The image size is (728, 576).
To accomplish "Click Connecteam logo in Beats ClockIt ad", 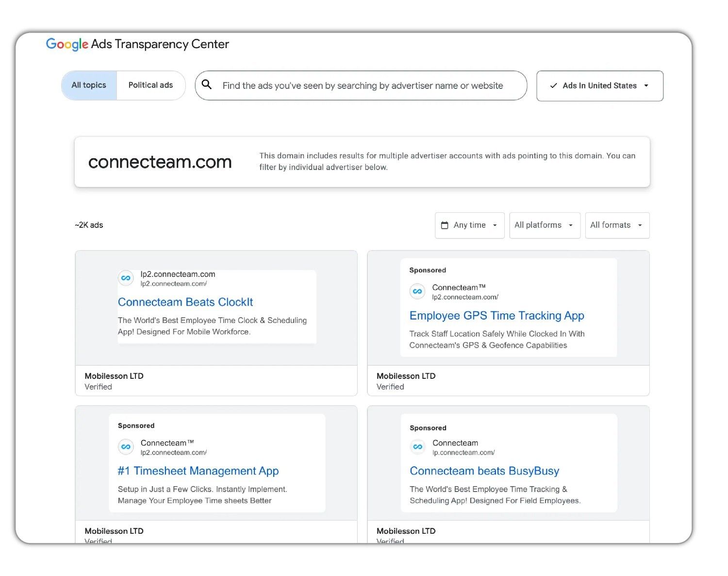I will tap(126, 278).
